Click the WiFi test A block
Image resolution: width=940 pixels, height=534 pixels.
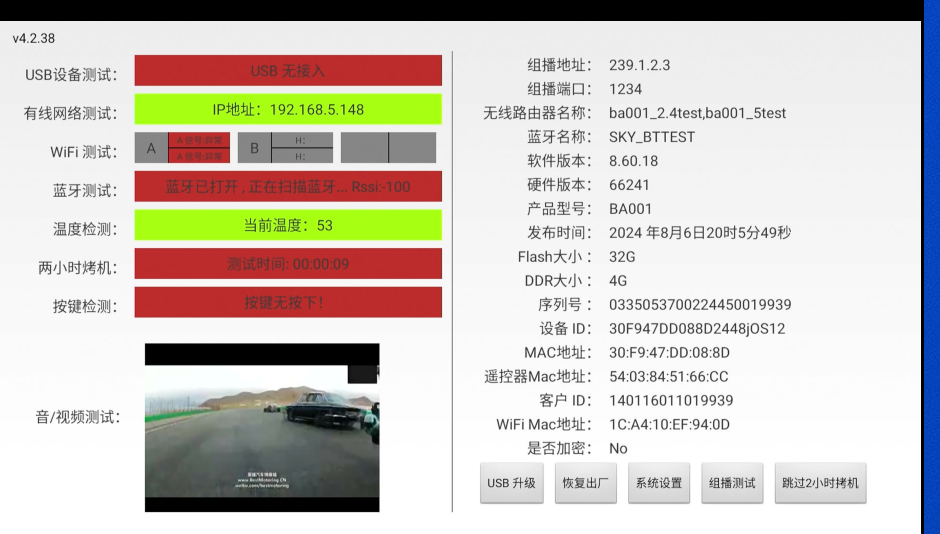click(183, 148)
